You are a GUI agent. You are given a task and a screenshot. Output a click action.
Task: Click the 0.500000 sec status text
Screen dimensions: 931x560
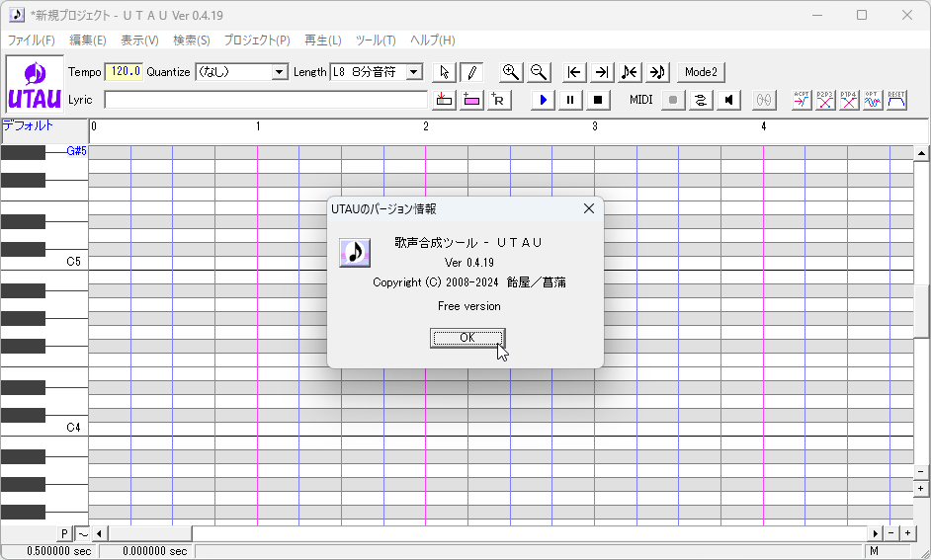[x=58, y=552]
